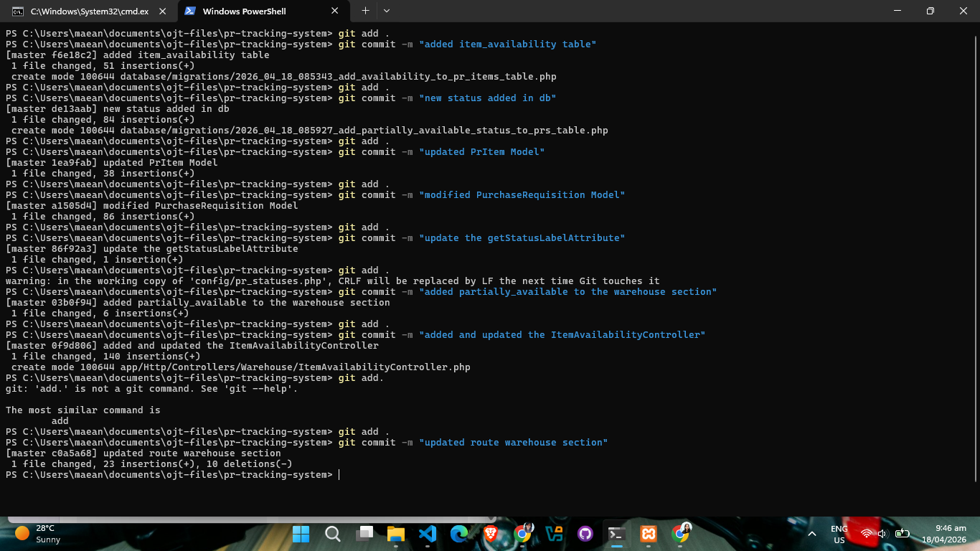This screenshot has width=980, height=551.
Task: Open File Explorer from taskbar
Action: (x=396, y=534)
